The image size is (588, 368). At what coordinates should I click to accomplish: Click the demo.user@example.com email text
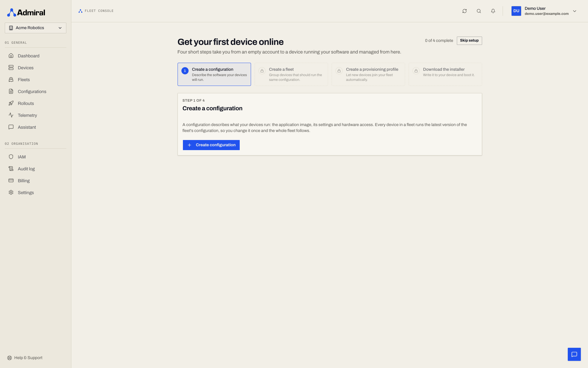pyautogui.click(x=547, y=14)
